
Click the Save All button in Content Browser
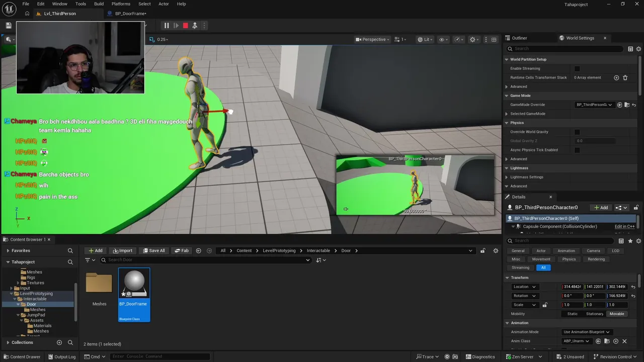point(153,250)
